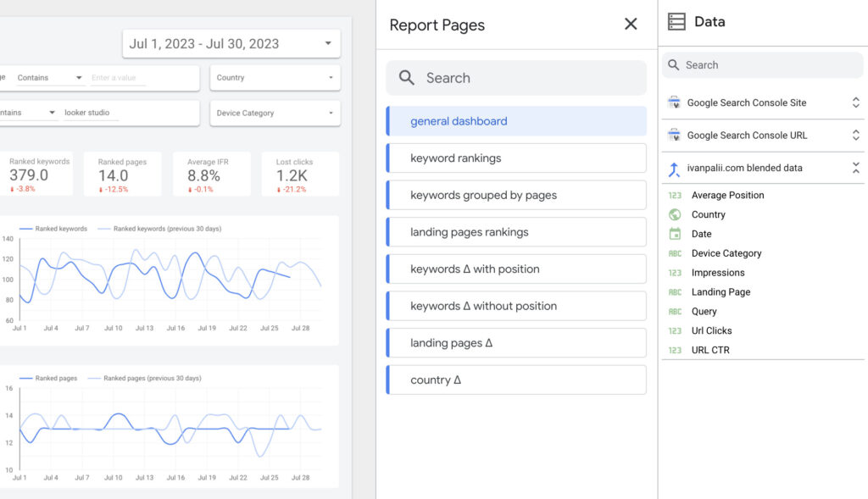The width and height of the screenshot is (868, 499).
Task: Click the calendar icon beside Date field
Action: point(674,234)
